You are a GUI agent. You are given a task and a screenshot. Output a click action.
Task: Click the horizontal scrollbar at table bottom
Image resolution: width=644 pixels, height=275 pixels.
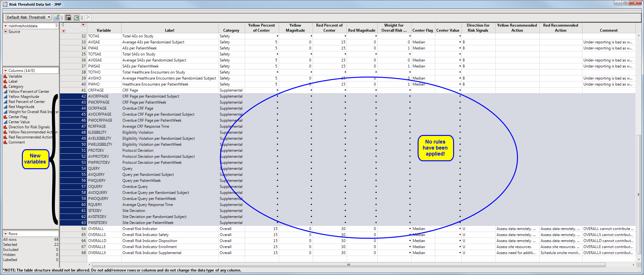pyautogui.click(x=348, y=265)
